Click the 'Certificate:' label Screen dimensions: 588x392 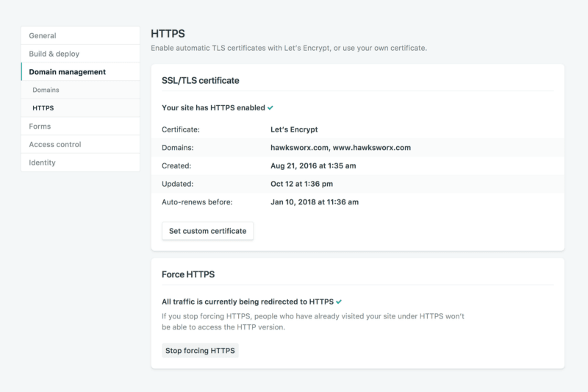[x=181, y=129]
